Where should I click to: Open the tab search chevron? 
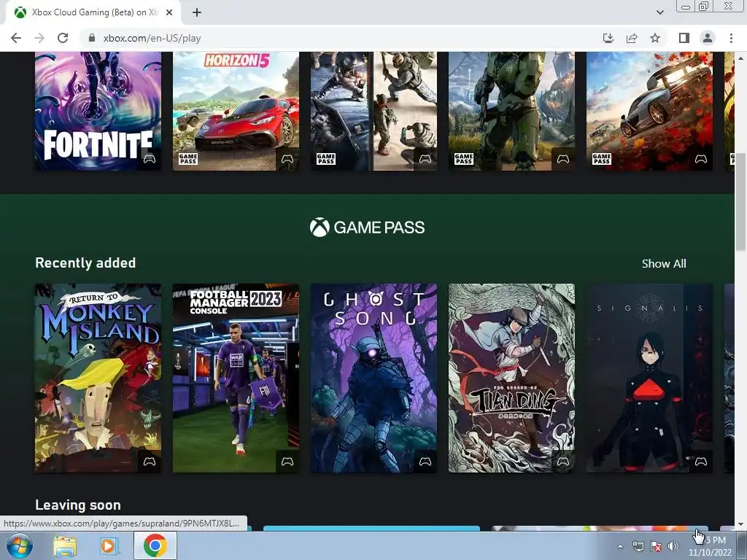coord(659,12)
